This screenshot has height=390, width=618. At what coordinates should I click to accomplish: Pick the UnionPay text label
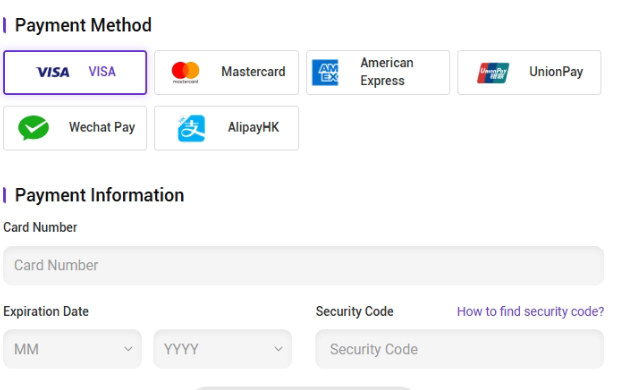[556, 72]
